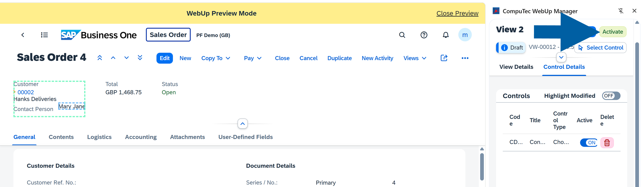Click the 'Hanks Deliveries' customer name
The image size is (644, 187).
(x=35, y=99)
